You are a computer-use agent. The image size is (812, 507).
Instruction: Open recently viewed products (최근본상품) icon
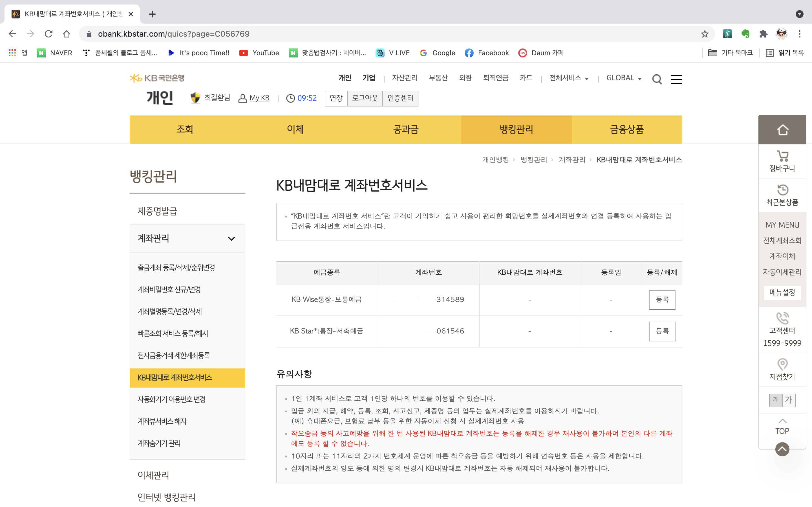pyautogui.click(x=782, y=190)
